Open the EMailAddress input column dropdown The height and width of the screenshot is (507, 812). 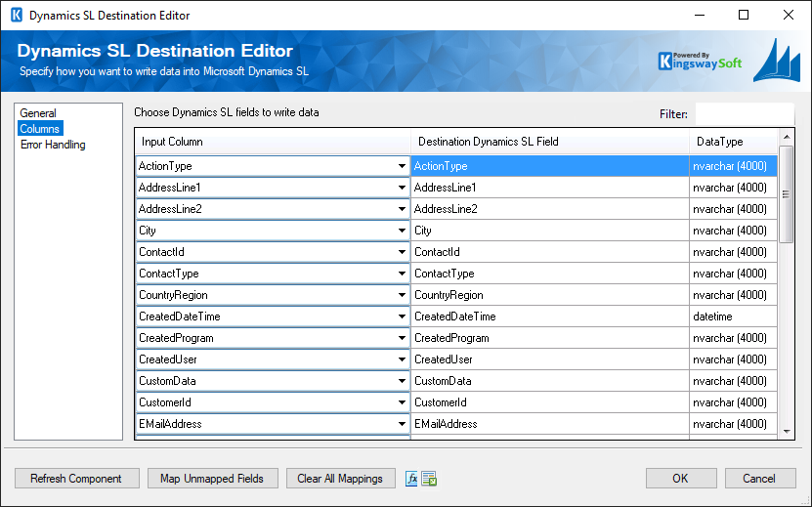(x=402, y=424)
